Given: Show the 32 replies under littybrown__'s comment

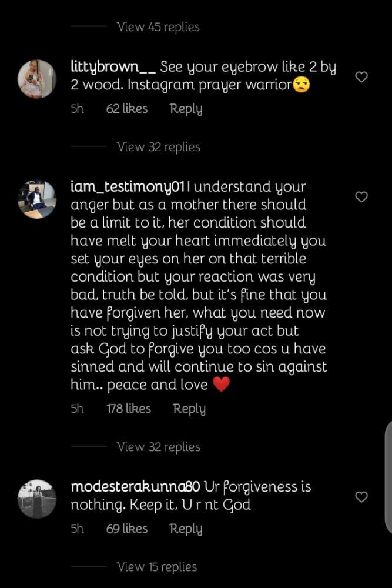Looking at the screenshot, I should click(158, 147).
